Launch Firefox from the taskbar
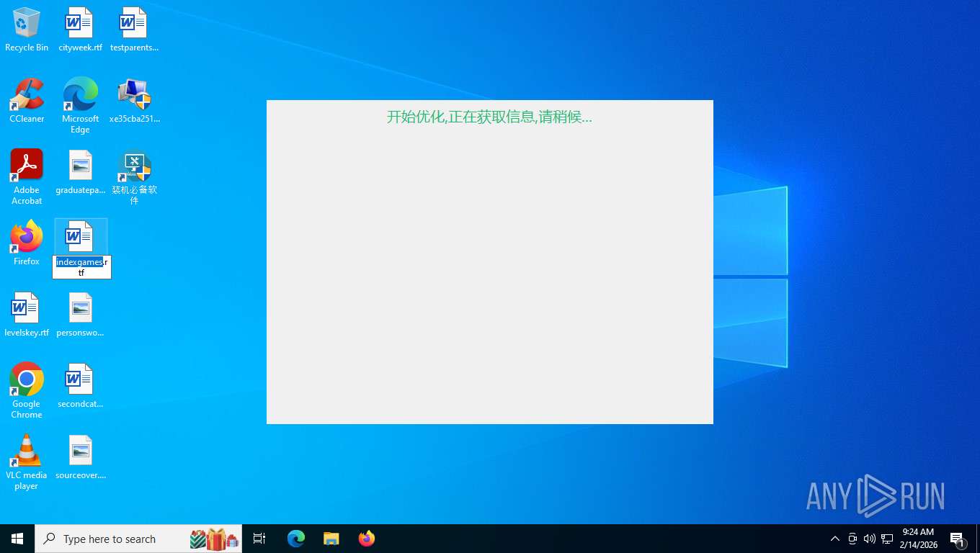This screenshot has width=980, height=553. click(367, 539)
